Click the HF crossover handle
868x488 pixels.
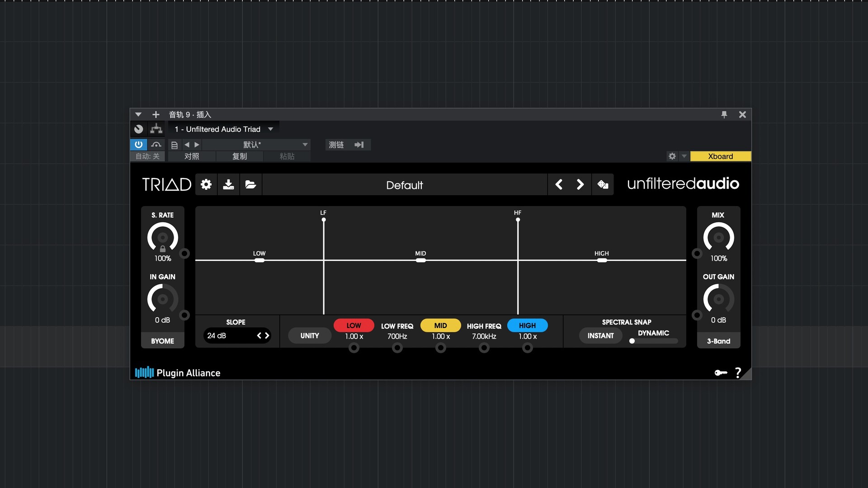point(518,220)
